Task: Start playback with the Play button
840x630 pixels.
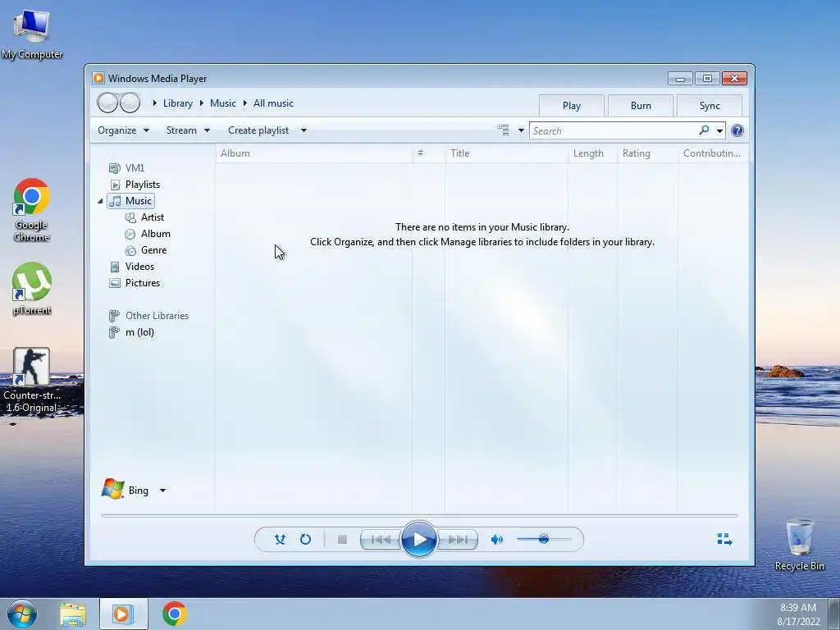Action: pyautogui.click(x=419, y=540)
